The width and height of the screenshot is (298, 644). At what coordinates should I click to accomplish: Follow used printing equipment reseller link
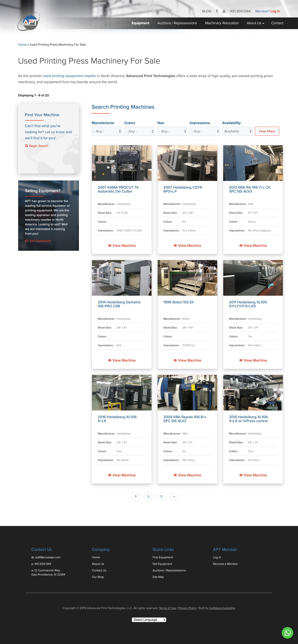(x=69, y=76)
